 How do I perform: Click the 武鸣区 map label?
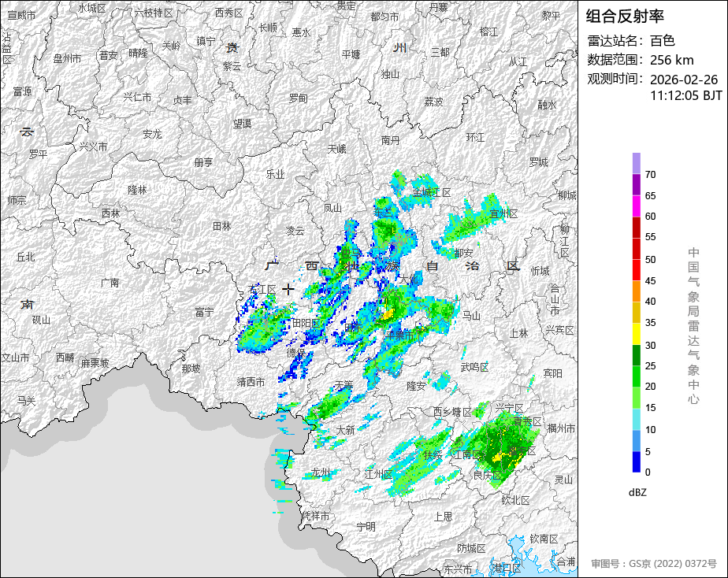coord(474,367)
